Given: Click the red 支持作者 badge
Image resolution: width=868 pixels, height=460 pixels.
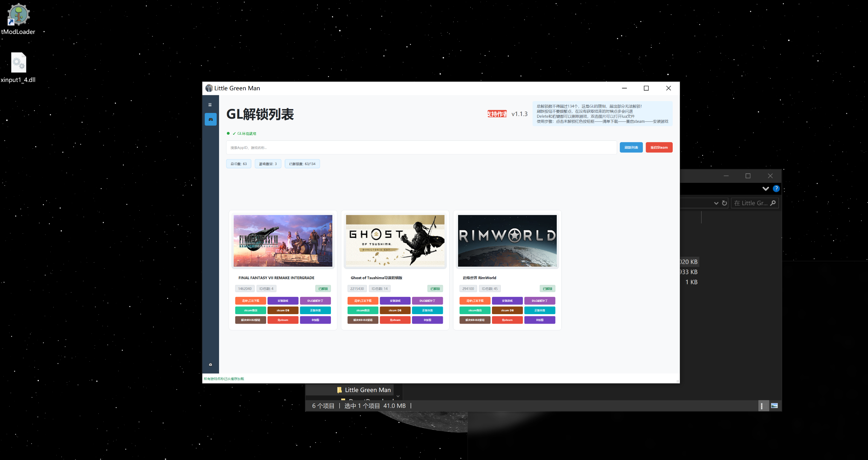Looking at the screenshot, I should (x=497, y=114).
